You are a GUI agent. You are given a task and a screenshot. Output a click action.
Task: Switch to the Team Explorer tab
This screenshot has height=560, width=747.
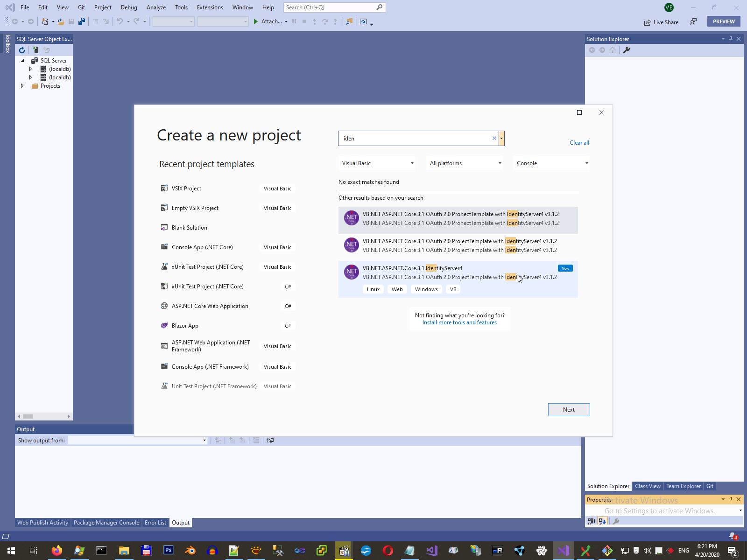pos(684,486)
